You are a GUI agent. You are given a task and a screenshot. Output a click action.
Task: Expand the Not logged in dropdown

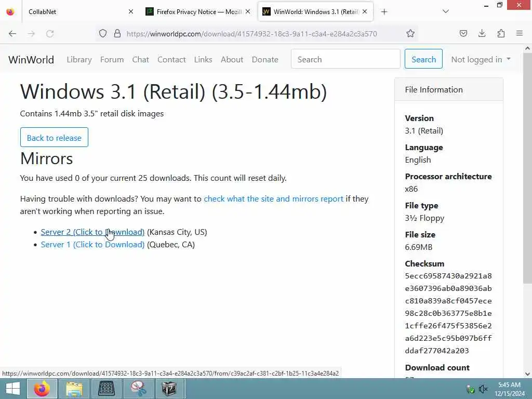[x=481, y=59]
